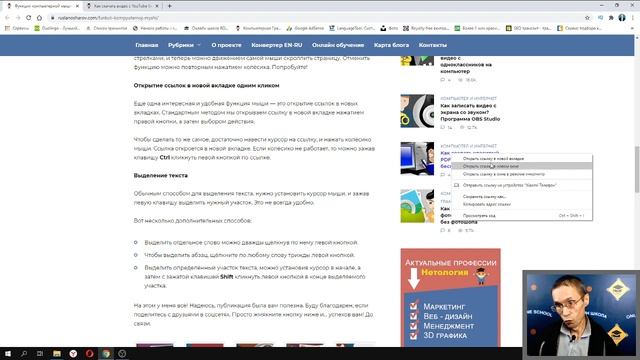Click OBS Studio article thumbnail
Viewport: 640px width, 360px height.
[x=417, y=111]
